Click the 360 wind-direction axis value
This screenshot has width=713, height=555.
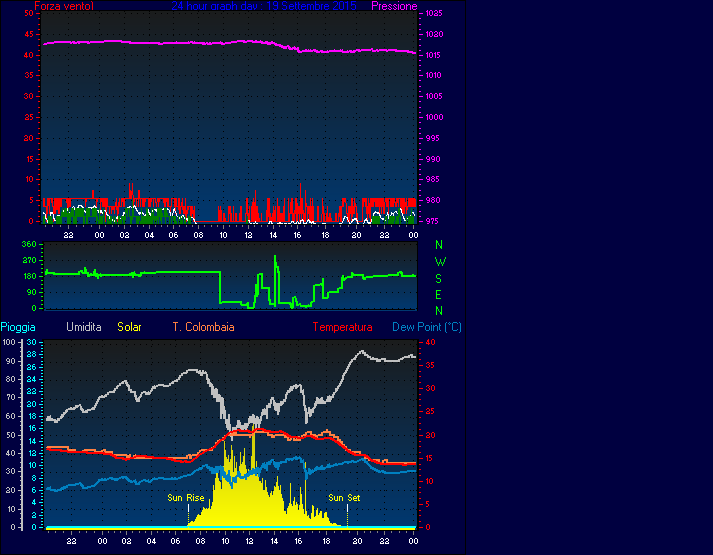[29, 244]
